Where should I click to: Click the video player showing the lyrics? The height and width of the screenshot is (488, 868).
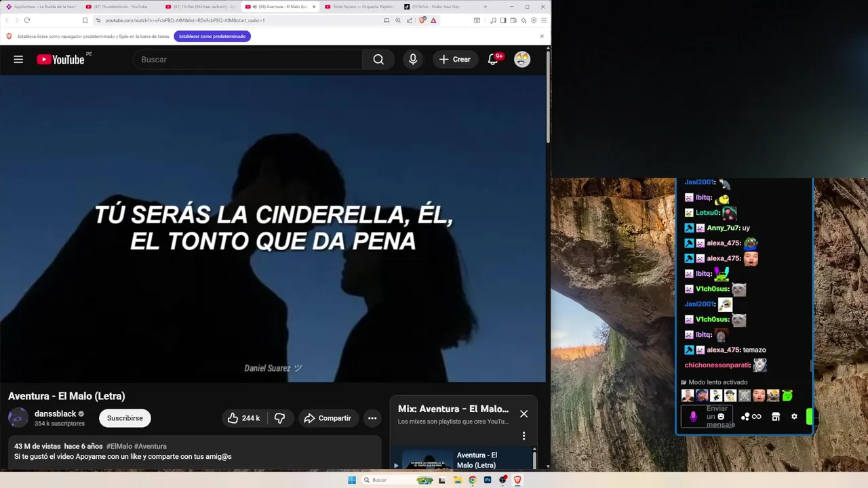(273, 228)
